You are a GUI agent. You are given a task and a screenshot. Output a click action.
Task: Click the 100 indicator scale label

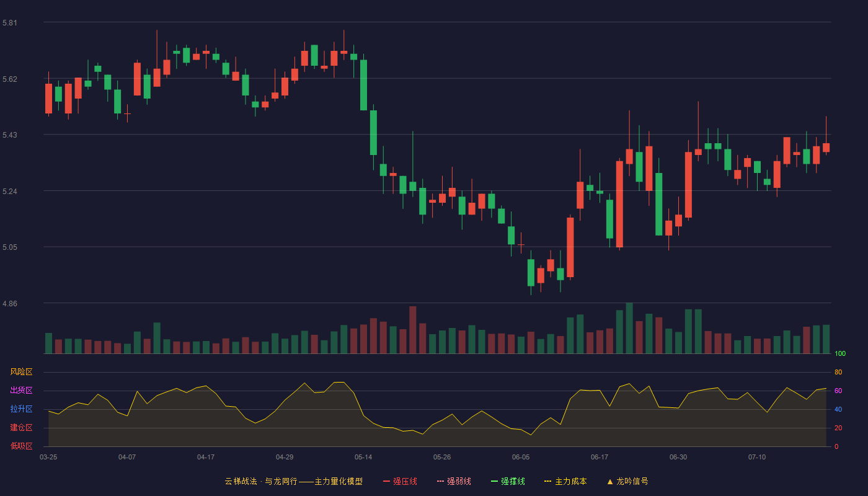coord(840,354)
